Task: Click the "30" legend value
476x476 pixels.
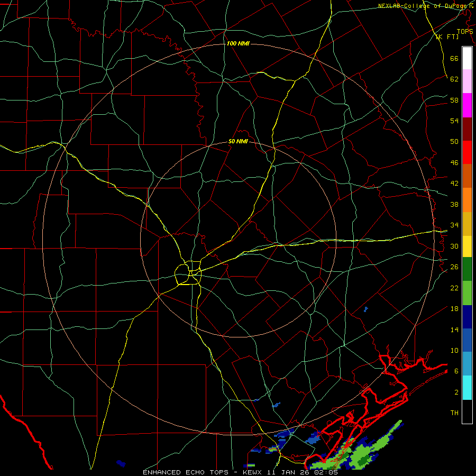Action: click(x=454, y=246)
